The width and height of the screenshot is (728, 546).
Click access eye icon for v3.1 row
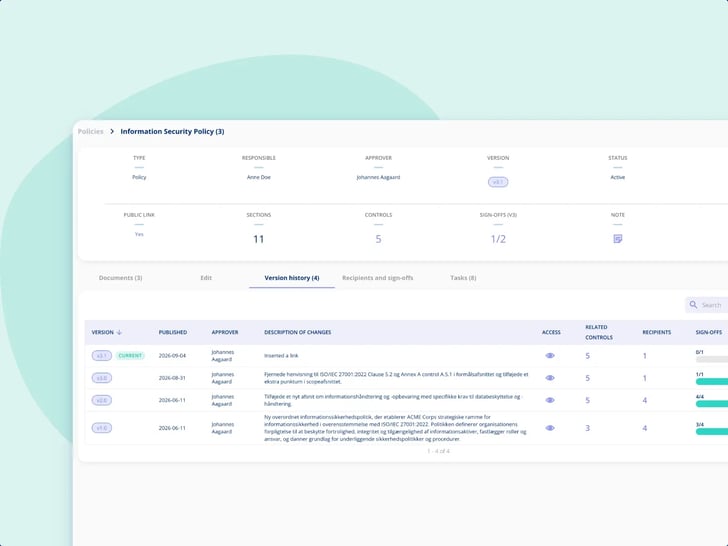pyautogui.click(x=550, y=356)
